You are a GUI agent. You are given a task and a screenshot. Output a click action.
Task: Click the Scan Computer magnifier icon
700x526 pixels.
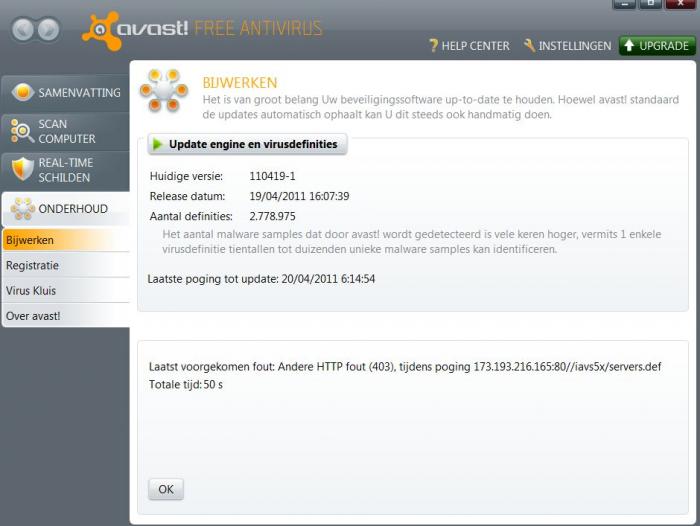pyautogui.click(x=22, y=131)
